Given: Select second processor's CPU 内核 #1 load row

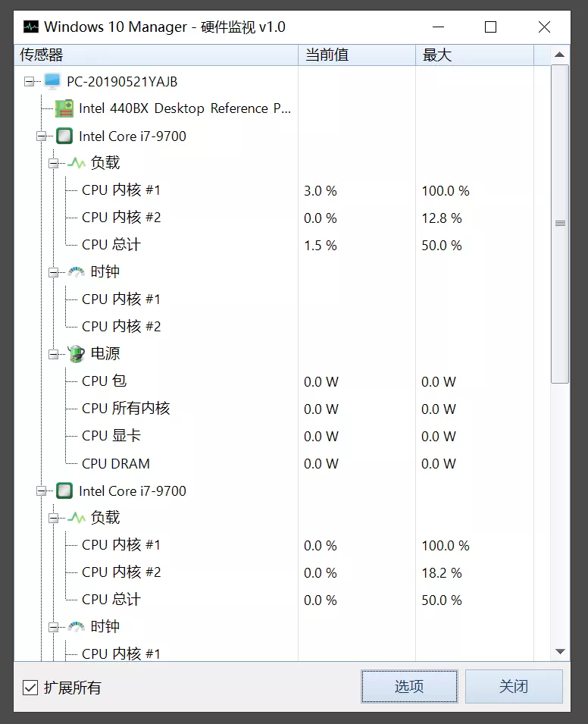Looking at the screenshot, I should coord(121,545).
